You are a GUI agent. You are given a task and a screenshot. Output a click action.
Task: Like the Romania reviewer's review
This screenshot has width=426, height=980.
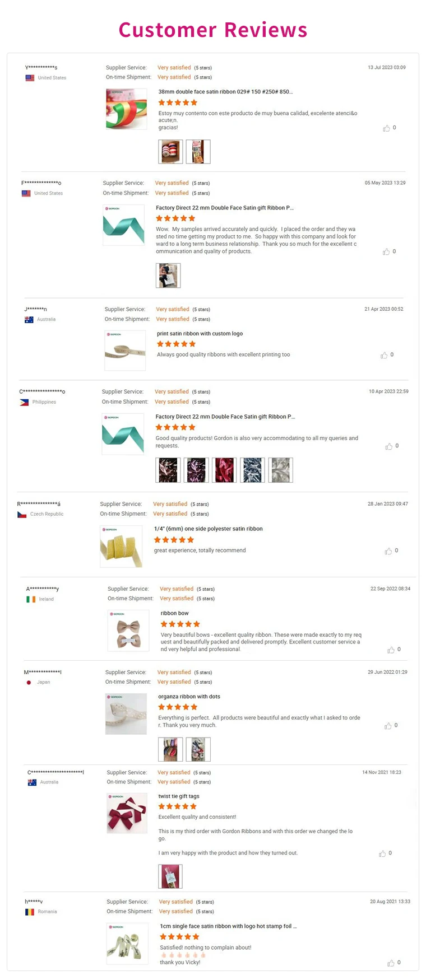pos(391,963)
